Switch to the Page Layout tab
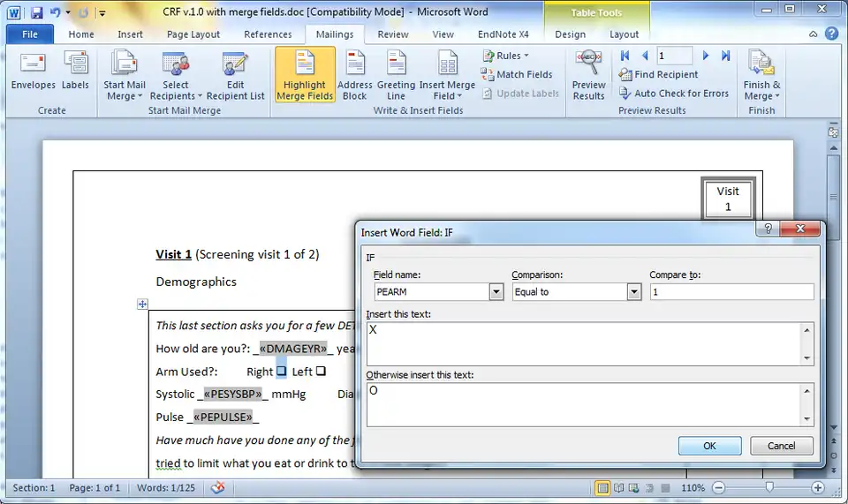 (193, 34)
